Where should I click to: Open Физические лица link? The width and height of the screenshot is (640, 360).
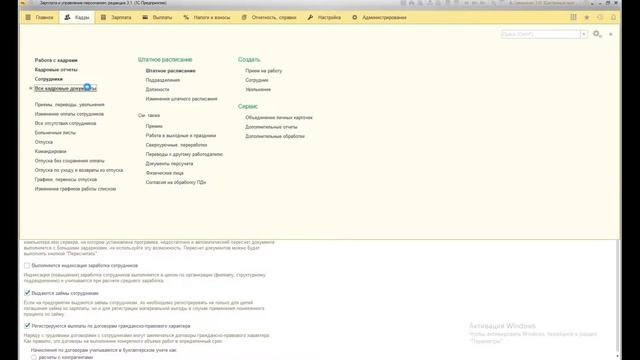tap(164, 173)
